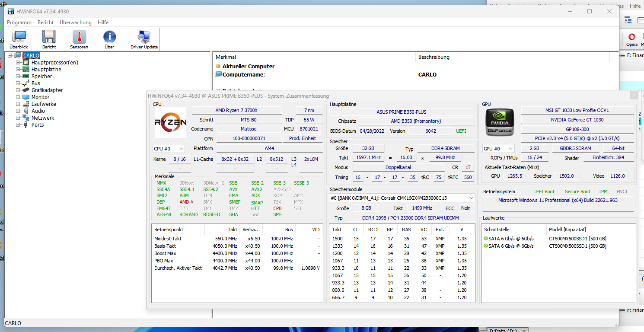
Task: Click the Mindest-Takt row in clock table
Action: click(237, 239)
